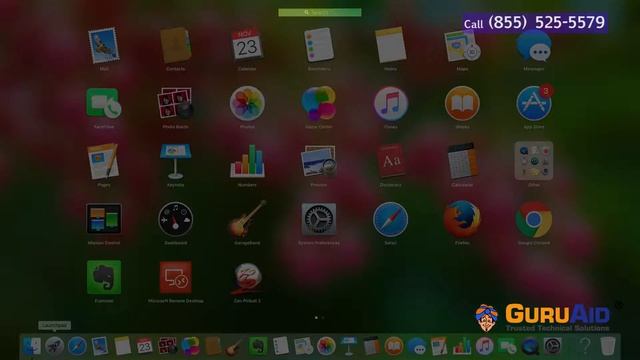Launch Pages from the Launchpad grid
This screenshot has width=640, height=360.
pos(104,161)
